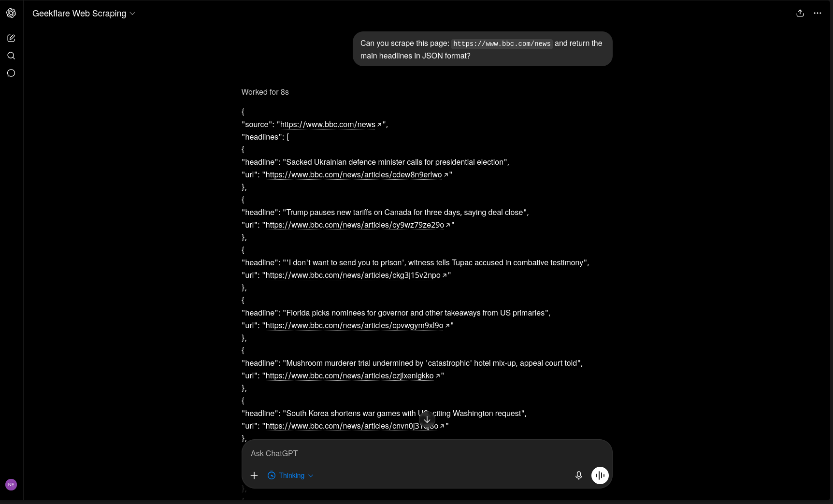The image size is (833, 504).
Task: Open the chats bubble icon in sidebar
Action: [x=11, y=73]
